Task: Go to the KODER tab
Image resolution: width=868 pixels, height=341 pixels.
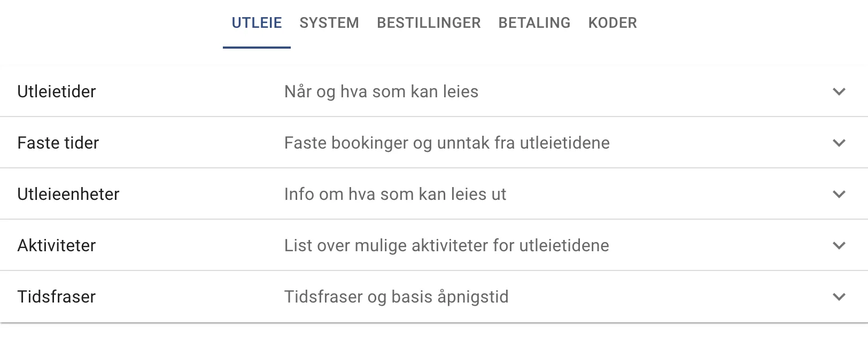Action: pos(612,22)
